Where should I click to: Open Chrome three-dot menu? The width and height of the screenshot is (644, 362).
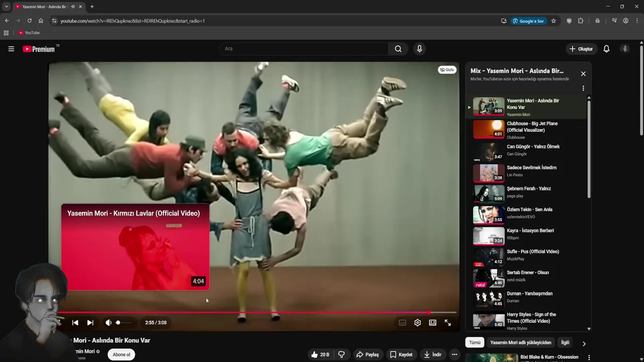point(637,21)
